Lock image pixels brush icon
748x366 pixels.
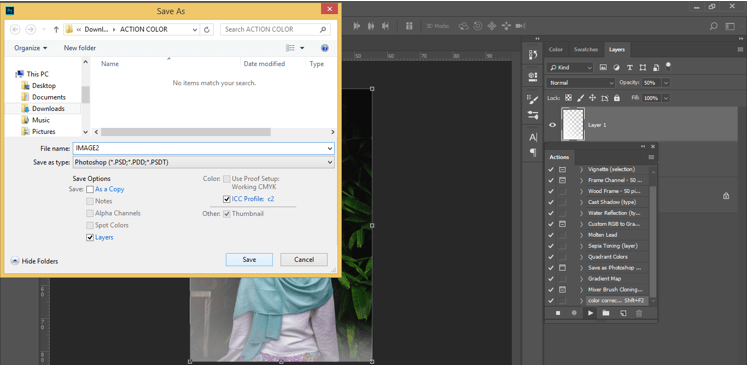581,98
